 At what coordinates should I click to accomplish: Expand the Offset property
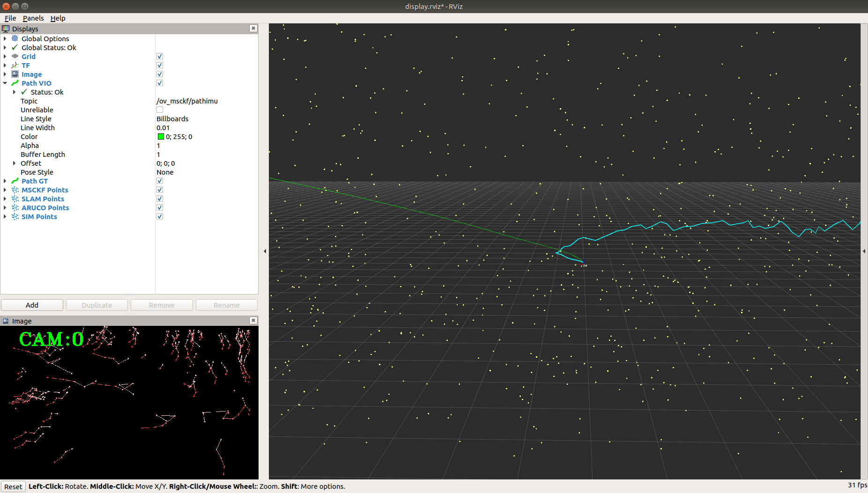14,163
